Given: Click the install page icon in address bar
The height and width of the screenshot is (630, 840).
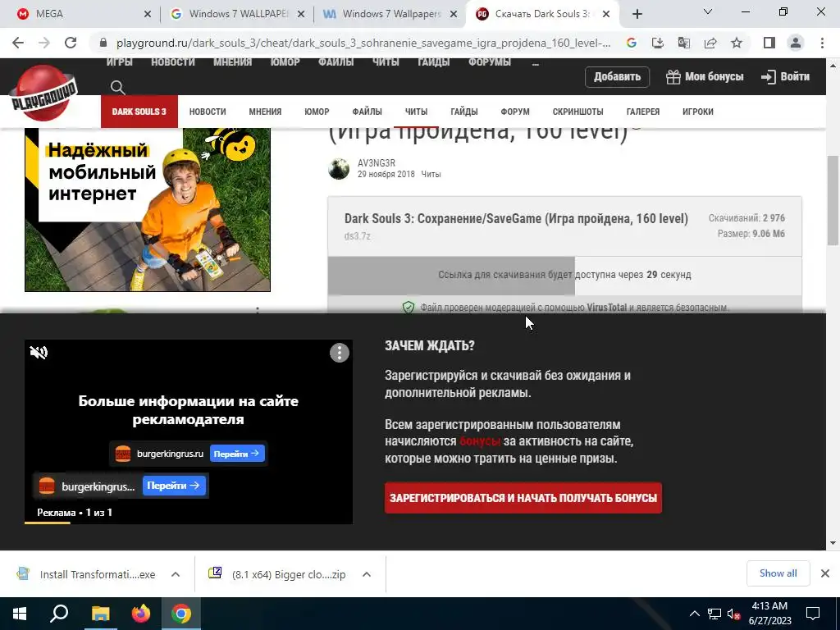Looking at the screenshot, I should point(658,43).
